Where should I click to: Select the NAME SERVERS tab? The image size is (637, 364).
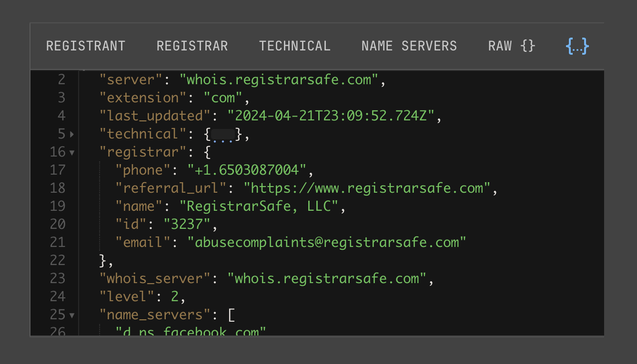click(409, 46)
